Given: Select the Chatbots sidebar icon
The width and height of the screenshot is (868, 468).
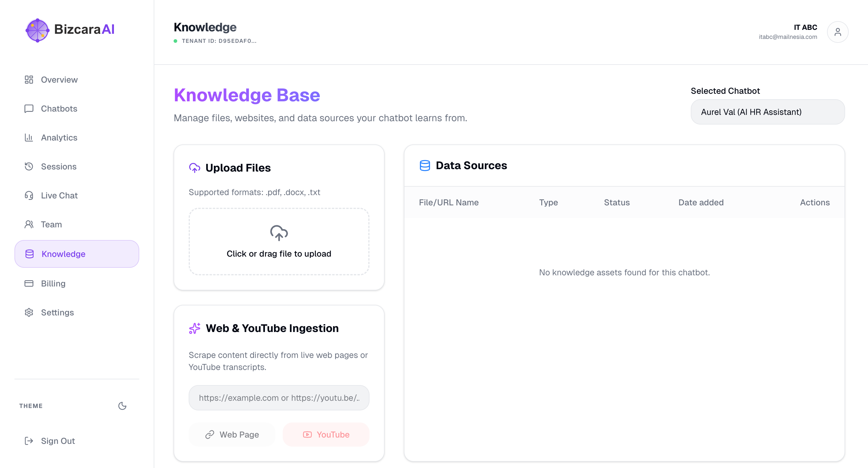Looking at the screenshot, I should coord(29,109).
